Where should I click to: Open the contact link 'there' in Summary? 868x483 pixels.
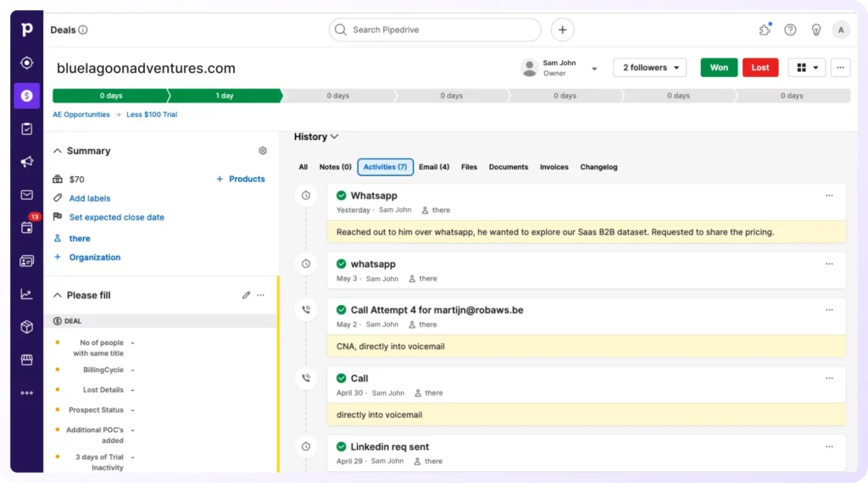click(79, 238)
